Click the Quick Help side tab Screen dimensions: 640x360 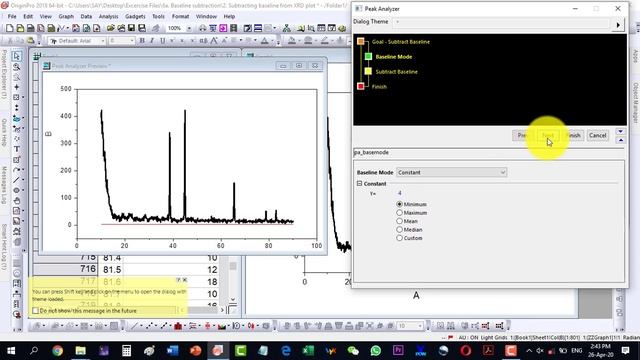tap(4, 133)
